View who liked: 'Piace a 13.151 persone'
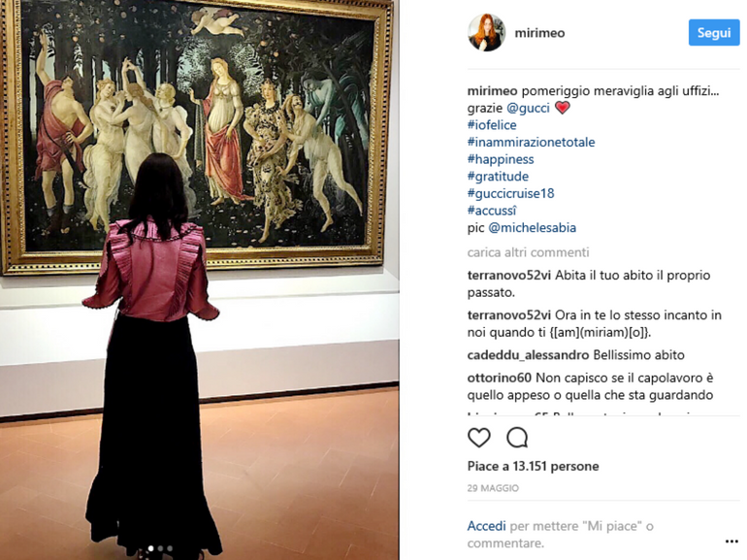 coord(533,466)
